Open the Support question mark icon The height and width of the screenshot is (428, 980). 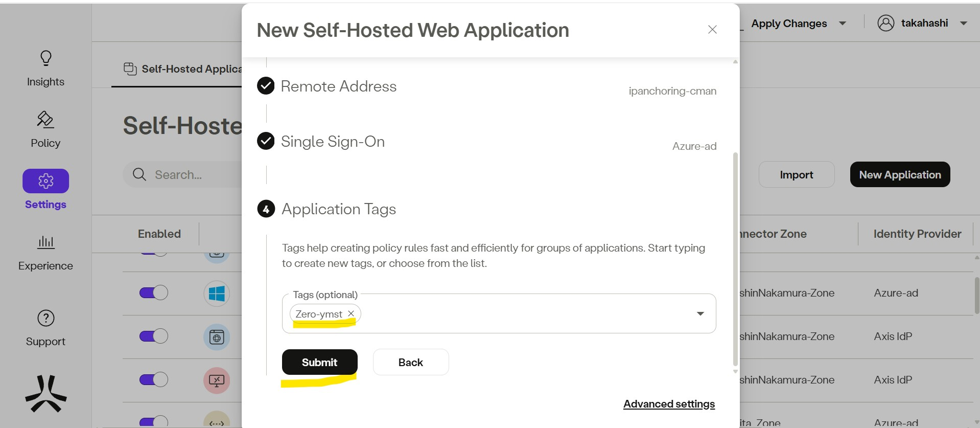pos(46,318)
